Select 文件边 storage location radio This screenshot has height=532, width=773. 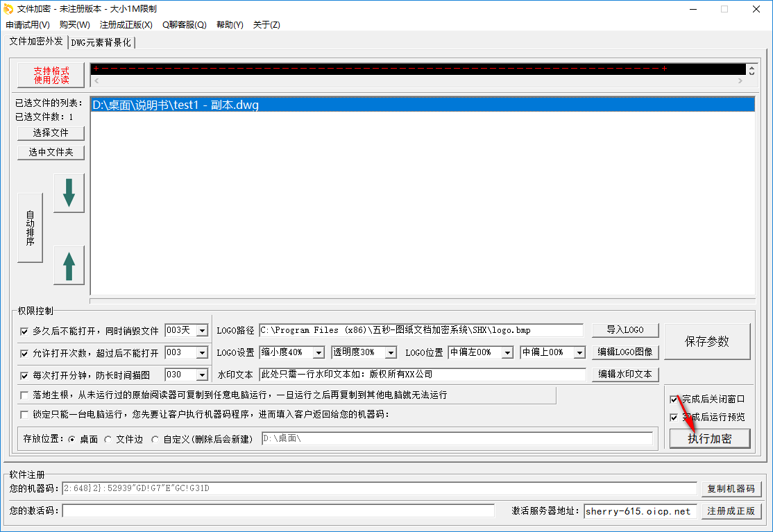108,439
